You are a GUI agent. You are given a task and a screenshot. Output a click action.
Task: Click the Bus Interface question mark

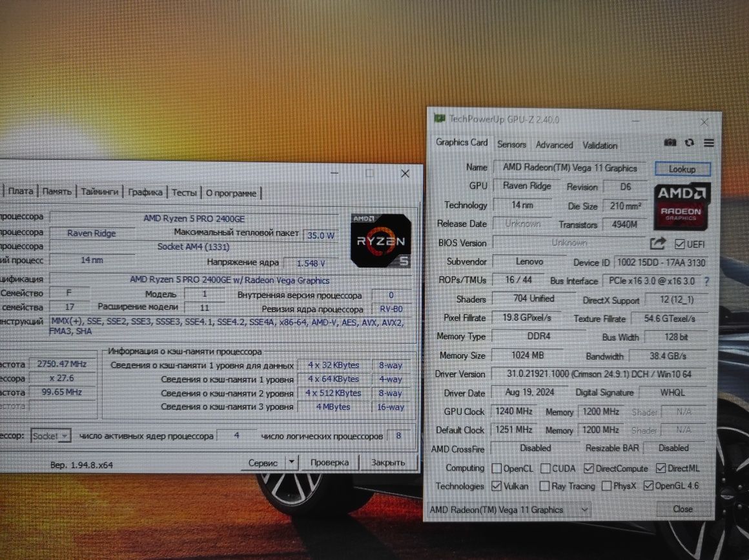[x=706, y=281]
